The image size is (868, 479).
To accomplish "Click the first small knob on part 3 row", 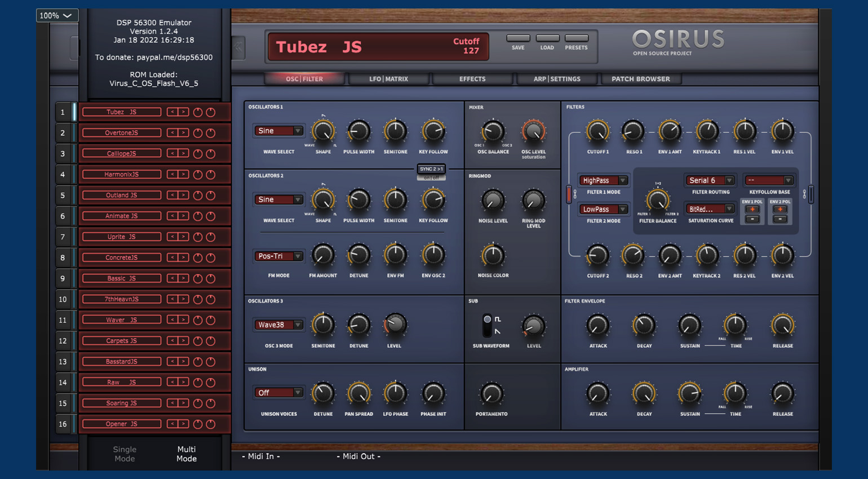I will [198, 154].
